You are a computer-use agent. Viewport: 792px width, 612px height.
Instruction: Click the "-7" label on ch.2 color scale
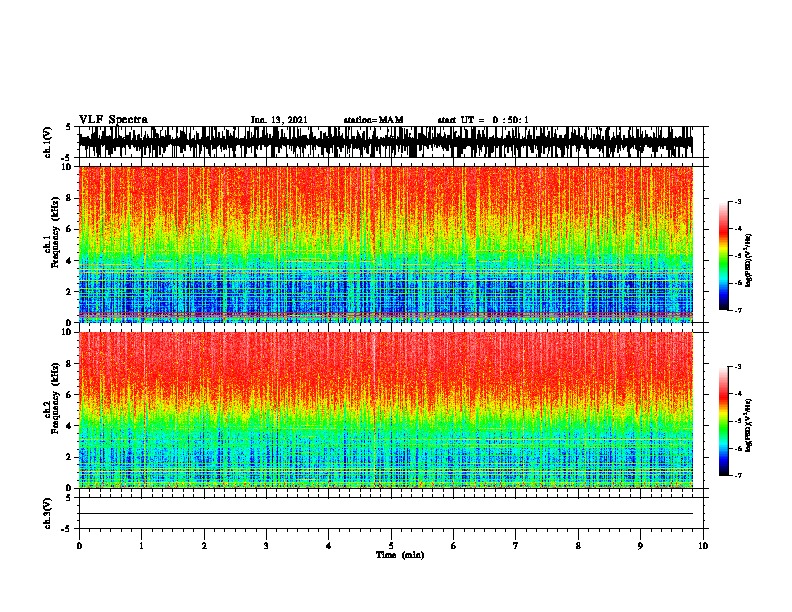(738, 476)
